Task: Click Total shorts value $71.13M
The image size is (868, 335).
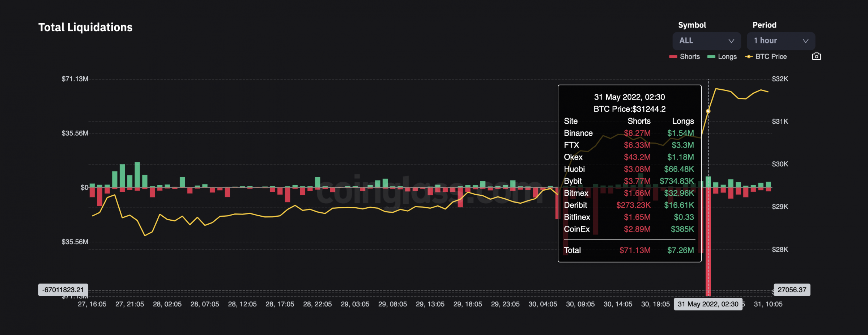Action: pyautogui.click(x=635, y=250)
